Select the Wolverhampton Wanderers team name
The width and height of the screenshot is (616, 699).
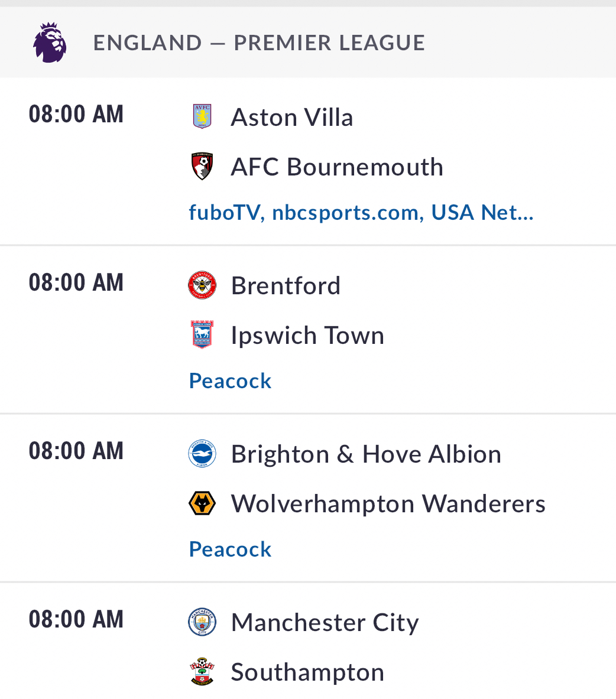[388, 504]
